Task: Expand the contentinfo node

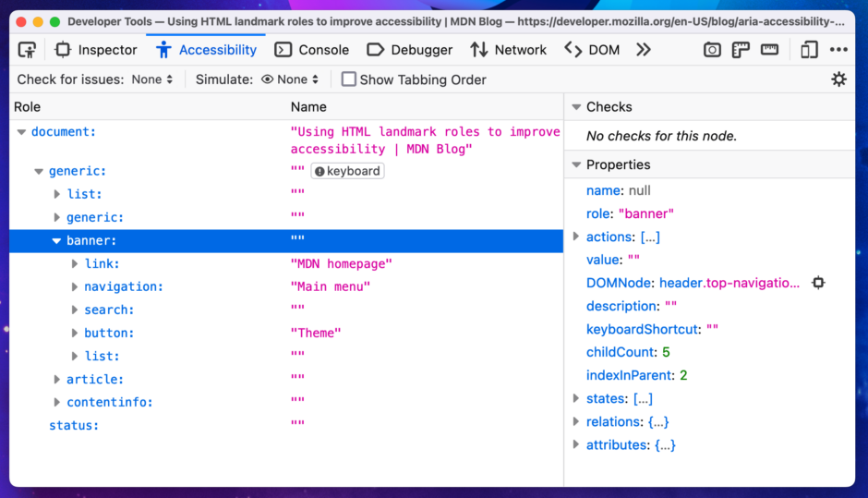Action: click(x=56, y=402)
